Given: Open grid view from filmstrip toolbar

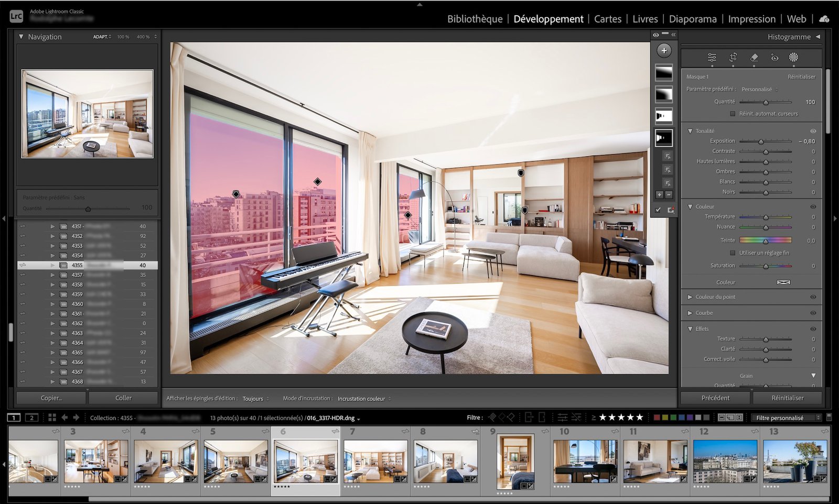Looking at the screenshot, I should [x=52, y=418].
